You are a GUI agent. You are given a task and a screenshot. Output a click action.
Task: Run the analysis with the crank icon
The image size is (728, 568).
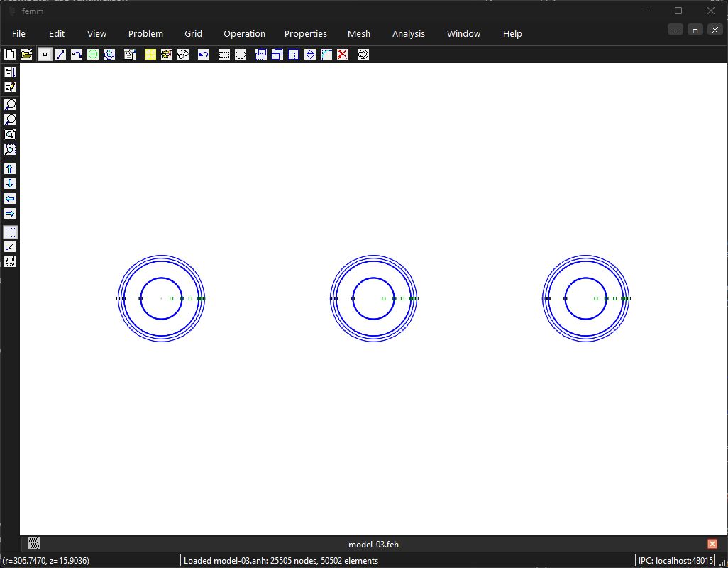tap(166, 55)
